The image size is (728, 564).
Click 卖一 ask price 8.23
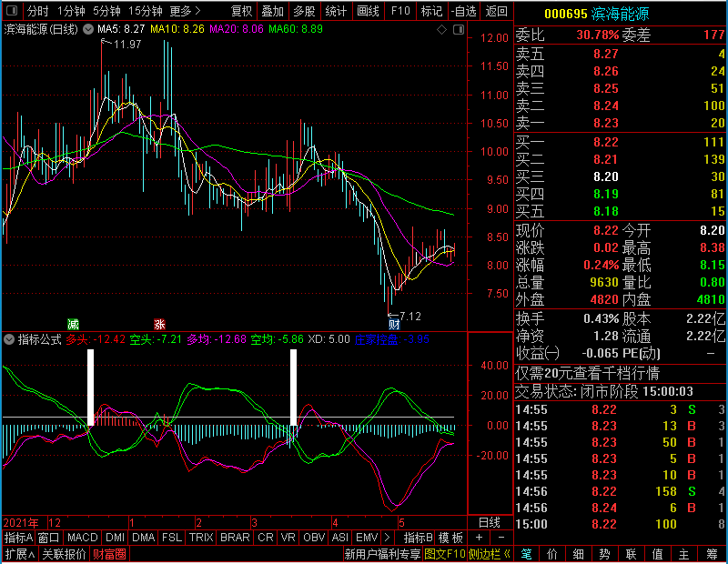coord(606,123)
